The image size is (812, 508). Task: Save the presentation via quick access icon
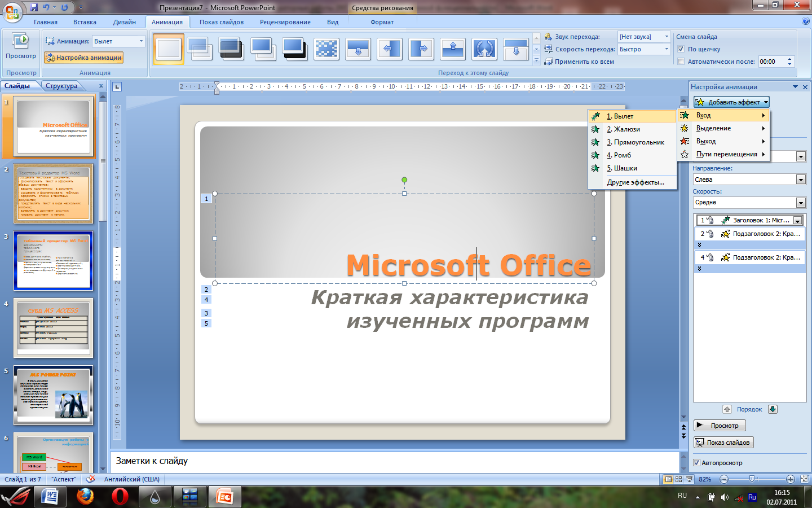coord(34,7)
